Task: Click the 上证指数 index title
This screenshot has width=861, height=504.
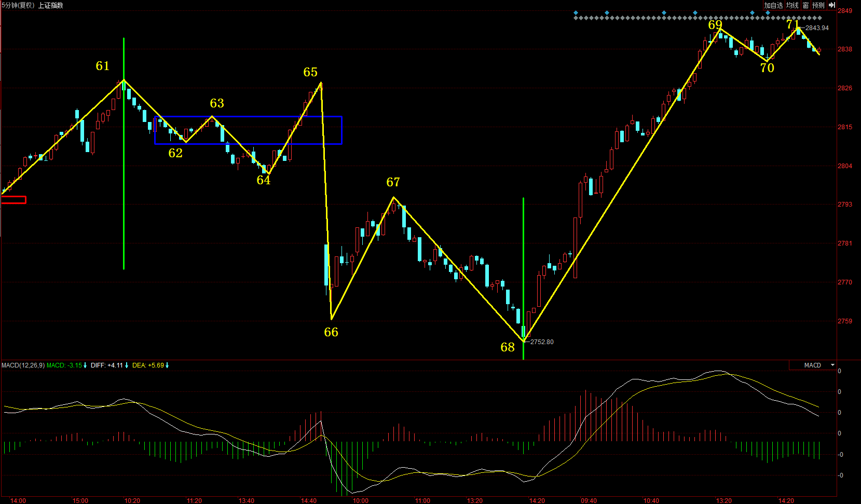Action: 51,5
